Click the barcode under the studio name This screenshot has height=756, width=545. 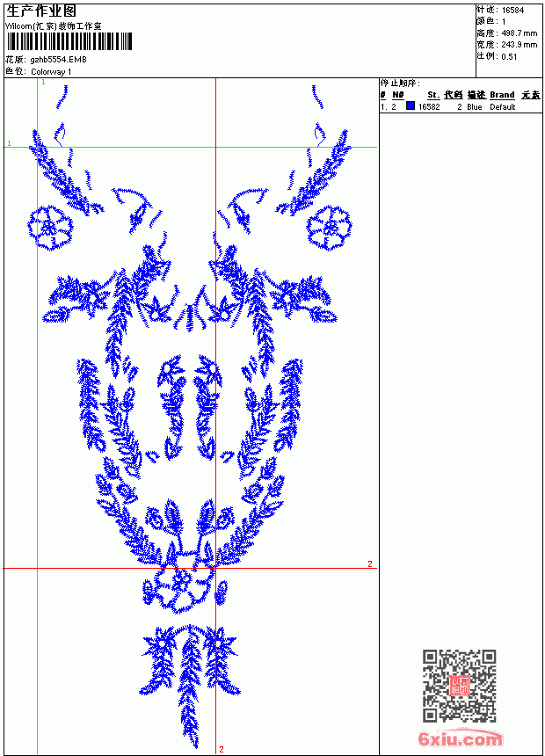tap(69, 41)
